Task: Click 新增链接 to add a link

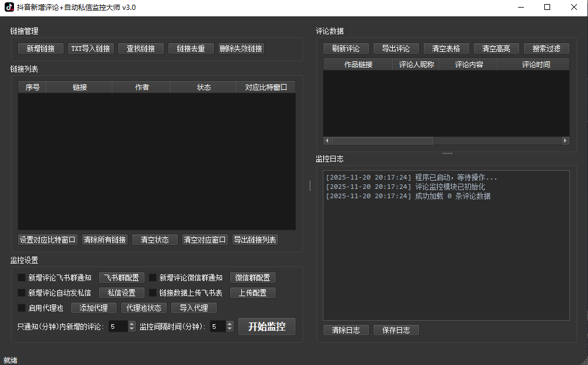Action: tap(40, 48)
